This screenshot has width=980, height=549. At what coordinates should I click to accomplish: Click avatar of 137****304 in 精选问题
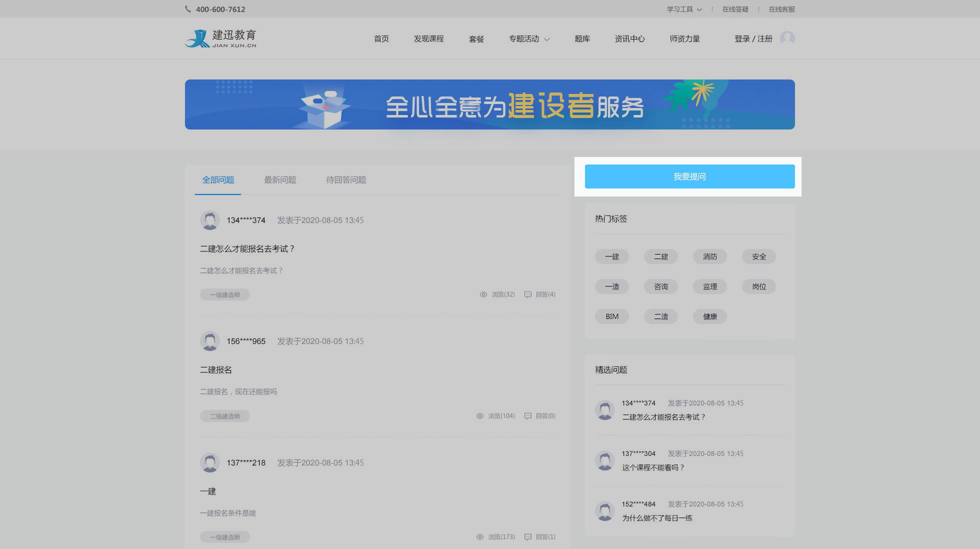coord(605,460)
